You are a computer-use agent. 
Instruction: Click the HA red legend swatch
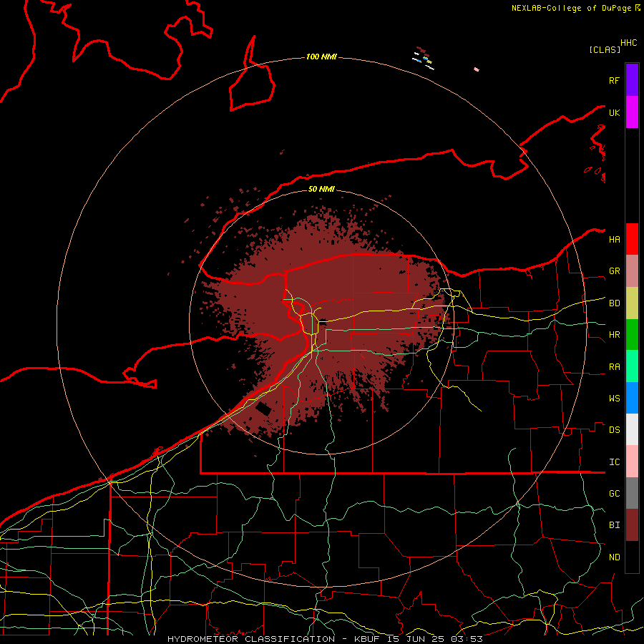pyautogui.click(x=632, y=239)
